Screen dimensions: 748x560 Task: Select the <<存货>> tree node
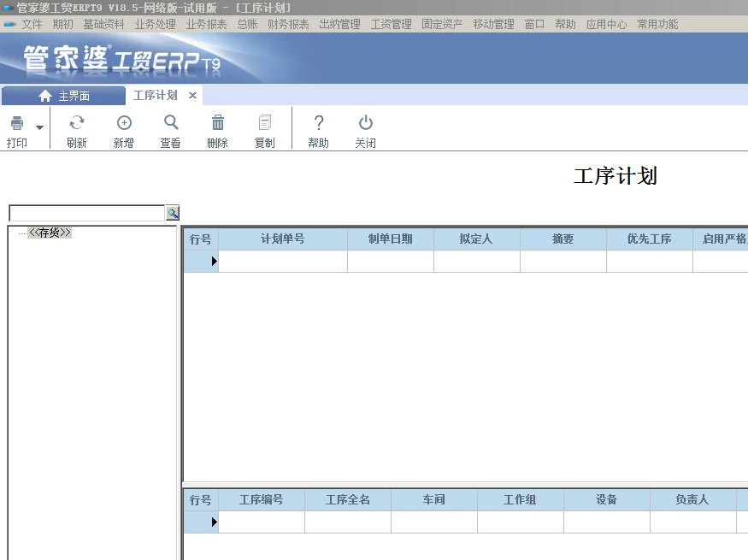[50, 233]
